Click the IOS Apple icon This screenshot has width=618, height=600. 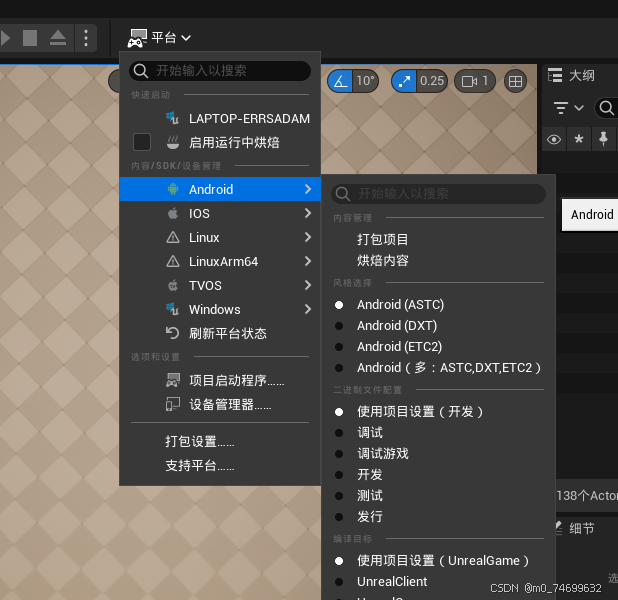pos(173,213)
